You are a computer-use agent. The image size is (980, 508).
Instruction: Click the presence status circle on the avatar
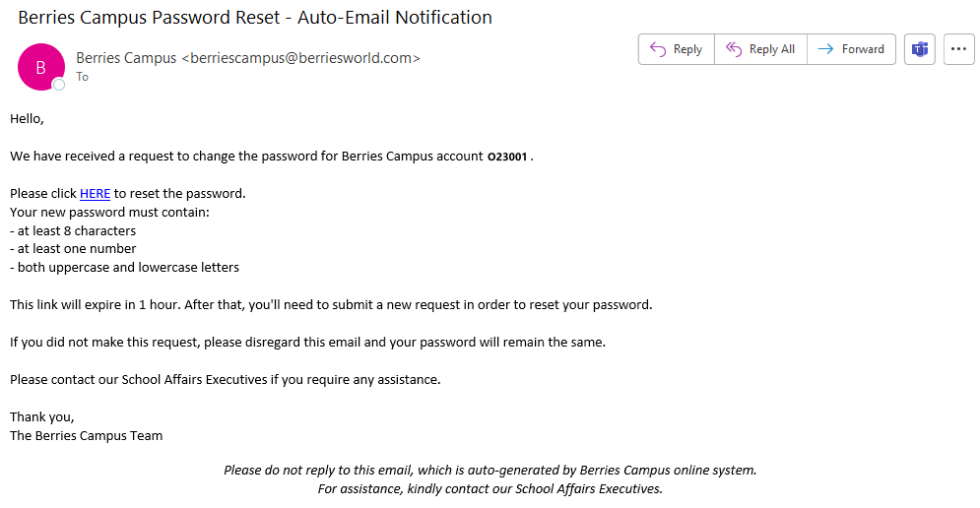click(x=59, y=85)
